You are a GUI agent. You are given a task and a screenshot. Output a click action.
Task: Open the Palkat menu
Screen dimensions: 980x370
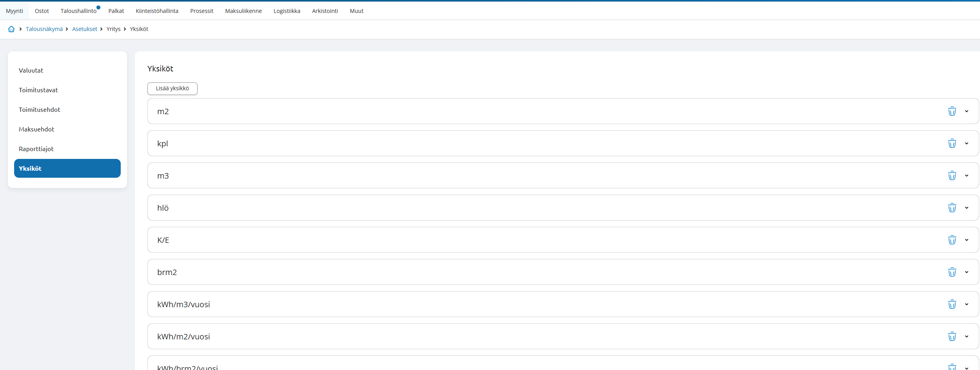[116, 11]
